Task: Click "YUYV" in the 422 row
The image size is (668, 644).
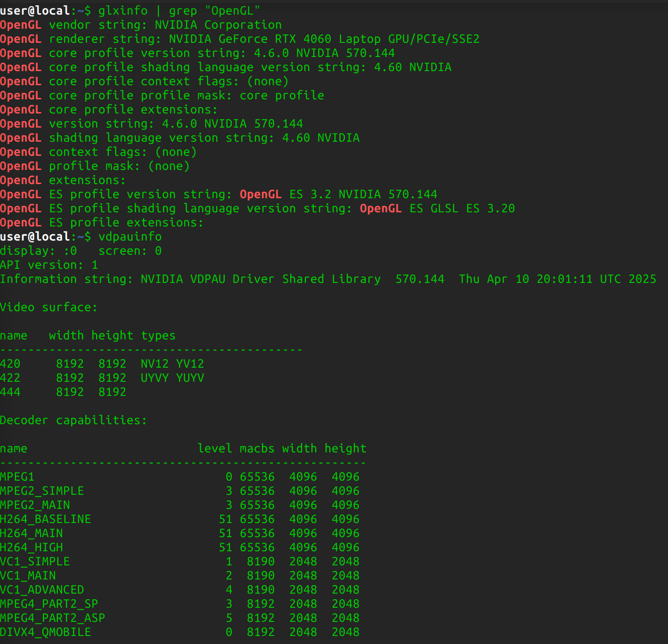Action: click(190, 378)
